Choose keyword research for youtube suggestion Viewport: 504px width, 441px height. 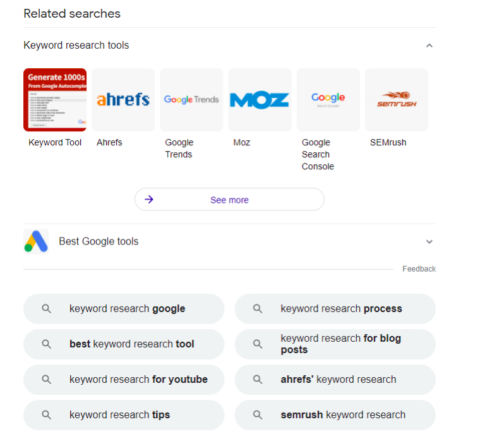click(138, 380)
